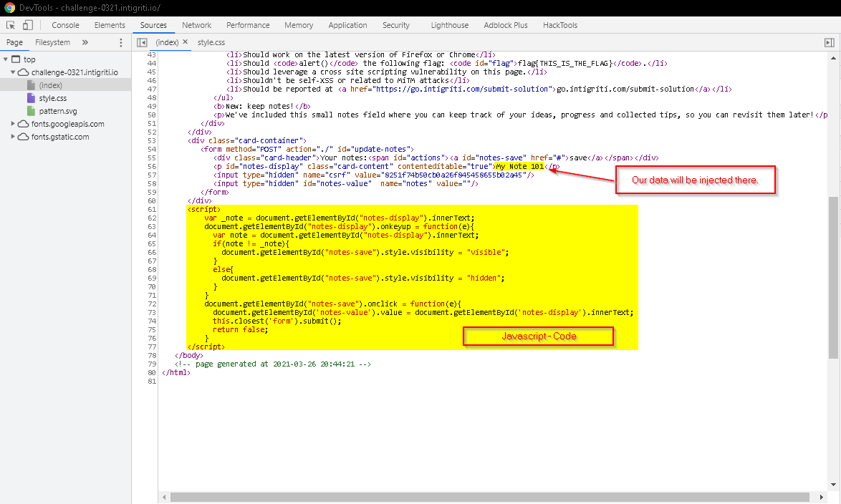This screenshot has width=841, height=504.
Task: Close the (index) file tab
Action: click(186, 42)
